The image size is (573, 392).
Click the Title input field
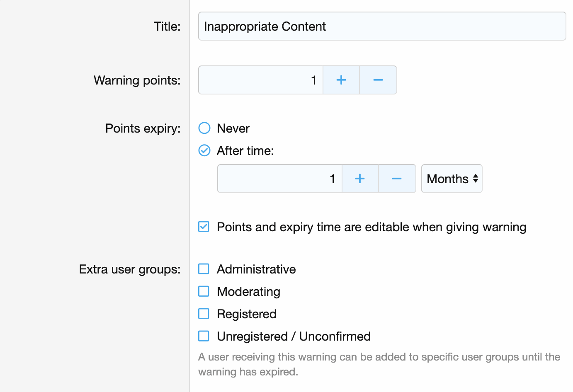(x=381, y=26)
